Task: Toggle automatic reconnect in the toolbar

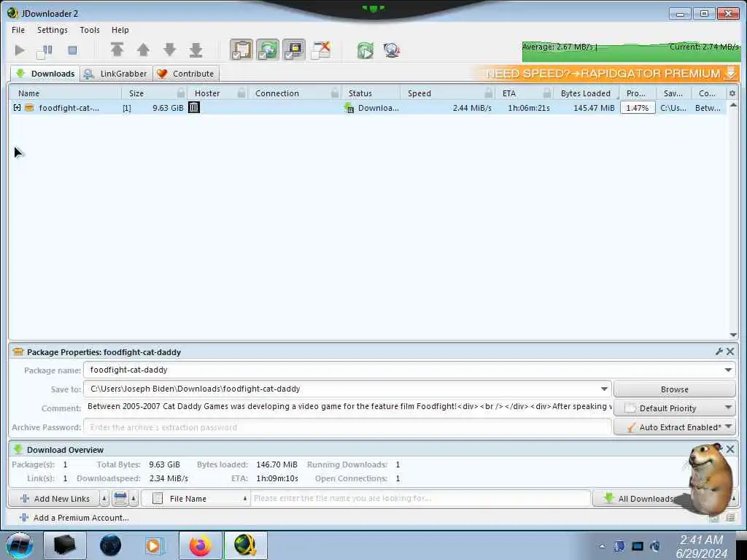Action: [268, 50]
